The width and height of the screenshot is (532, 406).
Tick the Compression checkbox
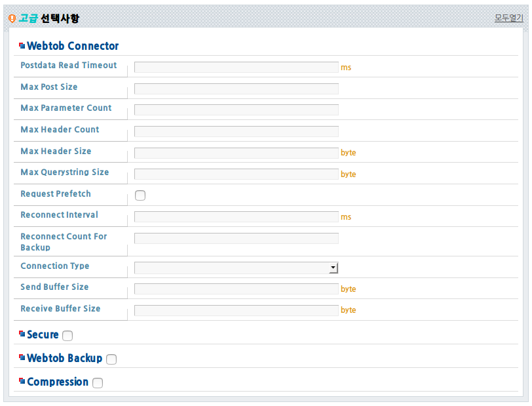click(98, 383)
